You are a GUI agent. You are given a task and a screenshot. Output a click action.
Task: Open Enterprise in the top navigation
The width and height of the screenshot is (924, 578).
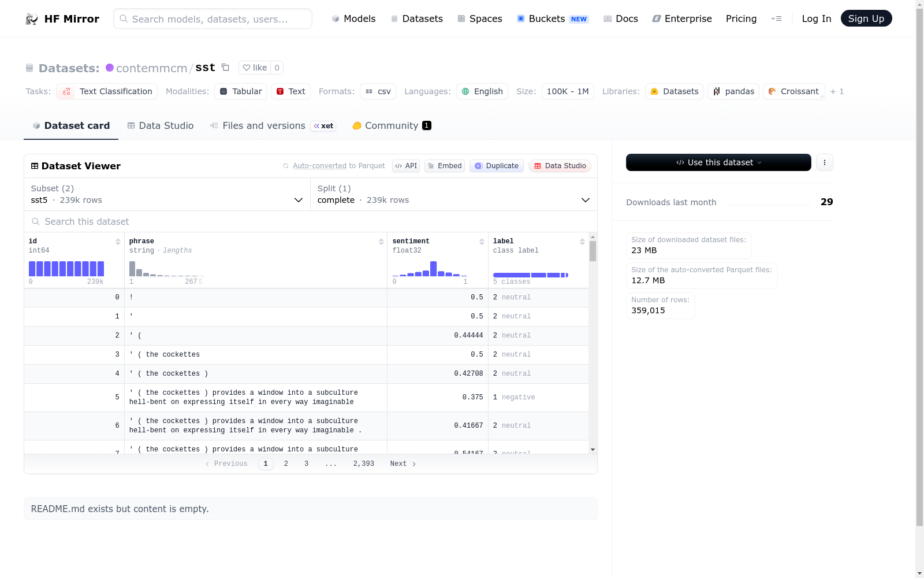click(682, 18)
